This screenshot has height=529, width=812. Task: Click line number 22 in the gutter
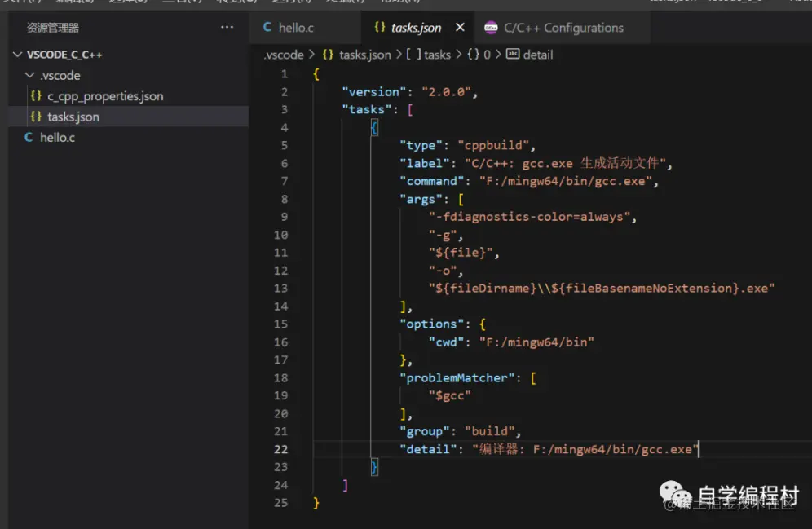(280, 449)
